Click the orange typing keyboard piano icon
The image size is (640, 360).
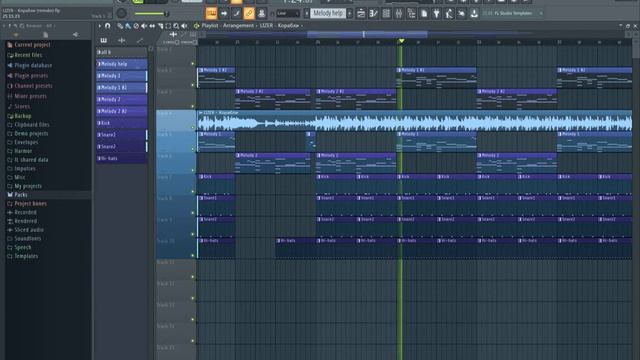pyautogui.click(x=211, y=13)
